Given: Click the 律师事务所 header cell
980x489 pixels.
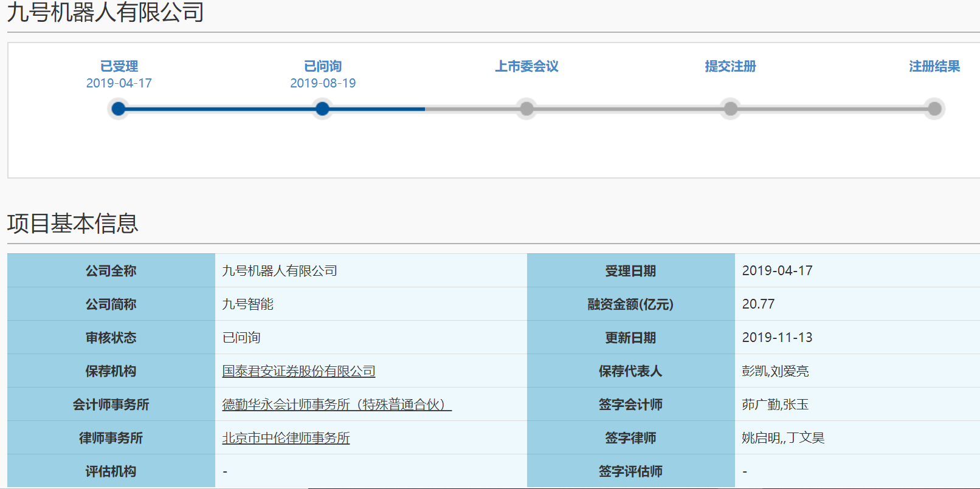Looking at the screenshot, I should click(111, 437).
